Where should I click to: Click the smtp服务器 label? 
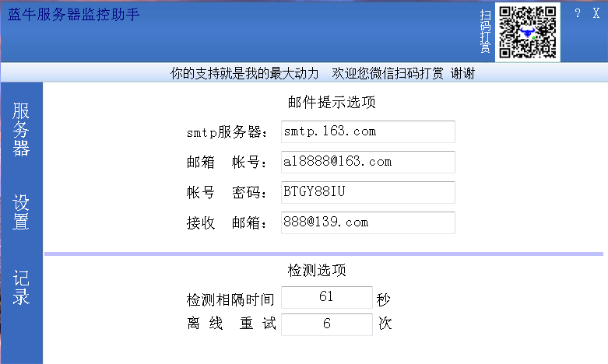coord(227,132)
